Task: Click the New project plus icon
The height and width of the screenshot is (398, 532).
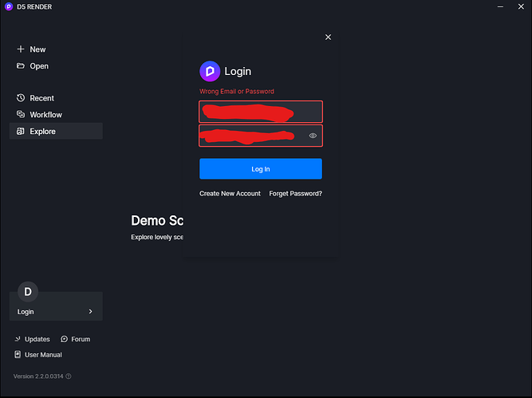Action: pos(21,49)
